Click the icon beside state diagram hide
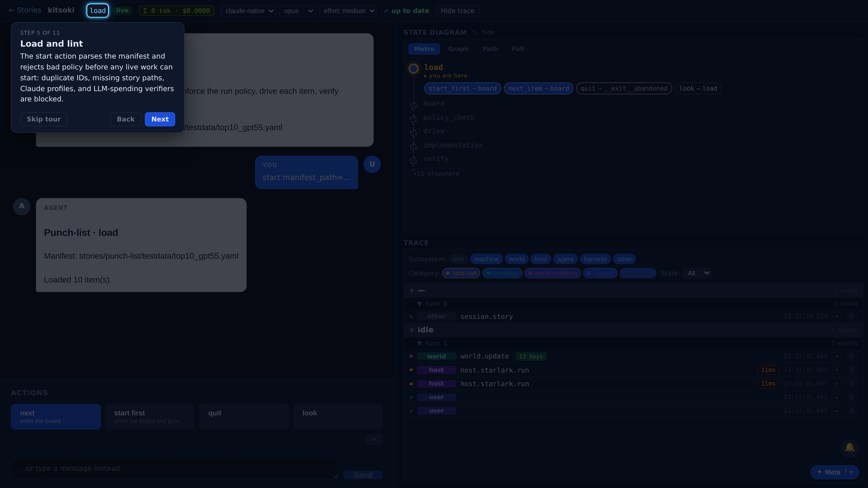 click(475, 32)
